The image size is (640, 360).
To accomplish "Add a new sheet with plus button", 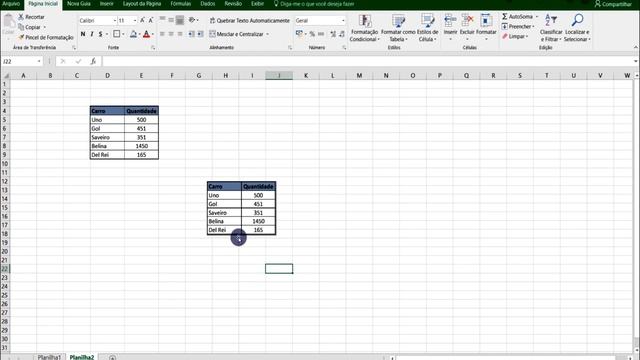I will 112,358.
